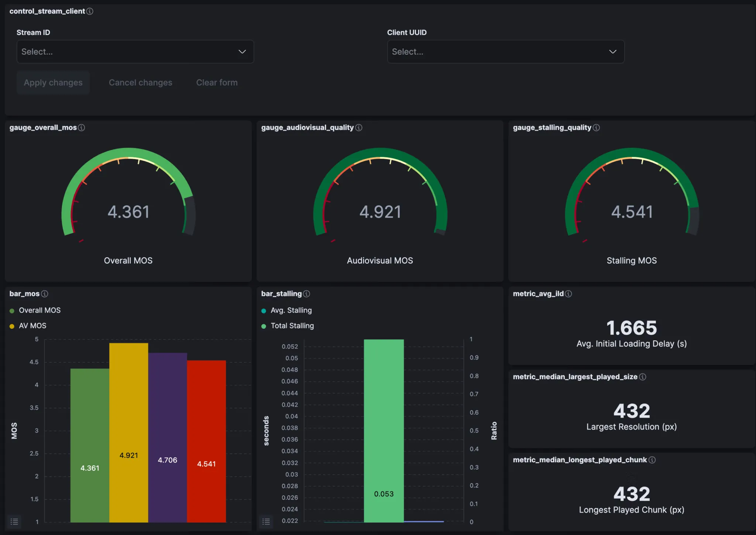Click the Ratio axis title

494,431
